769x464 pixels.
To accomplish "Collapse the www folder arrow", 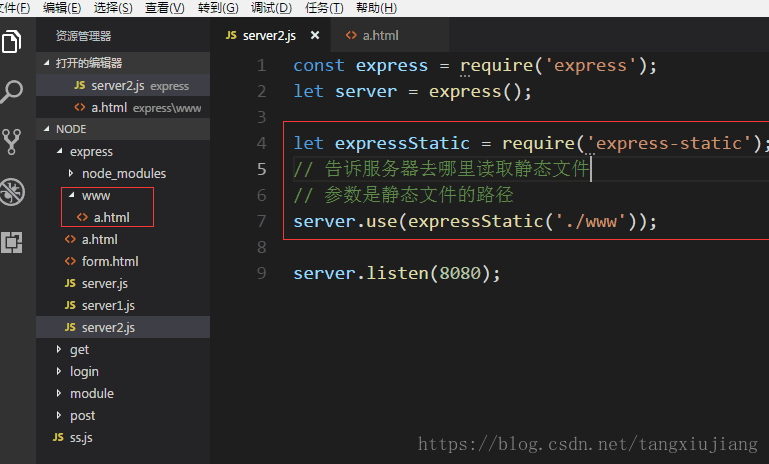I will click(x=72, y=195).
